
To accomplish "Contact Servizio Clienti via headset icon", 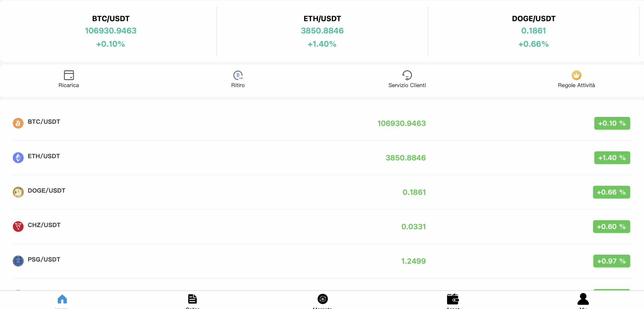I will pyautogui.click(x=407, y=75).
